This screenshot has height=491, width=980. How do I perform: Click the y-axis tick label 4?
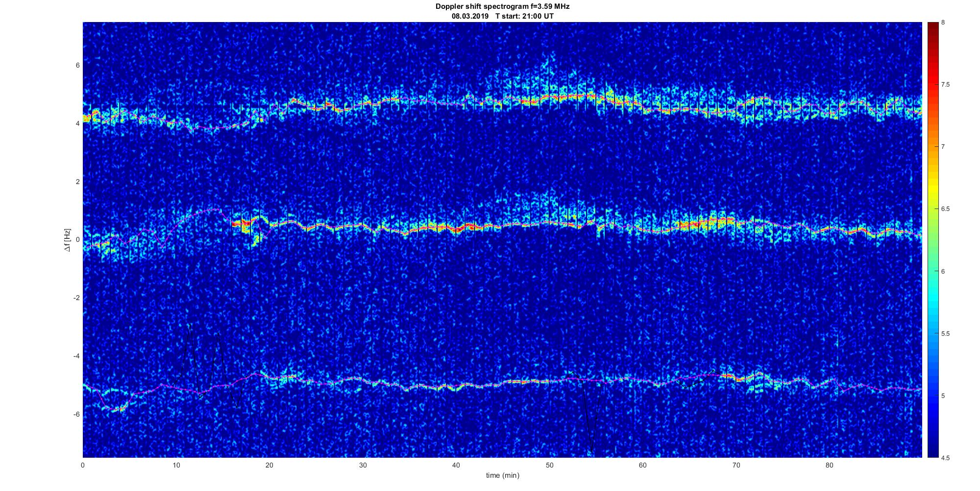pos(77,123)
